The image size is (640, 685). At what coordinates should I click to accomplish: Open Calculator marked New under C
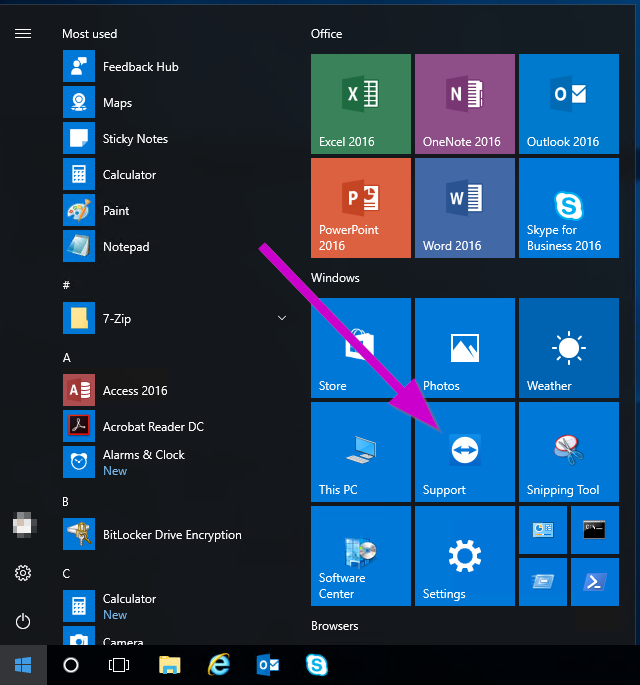[175, 606]
